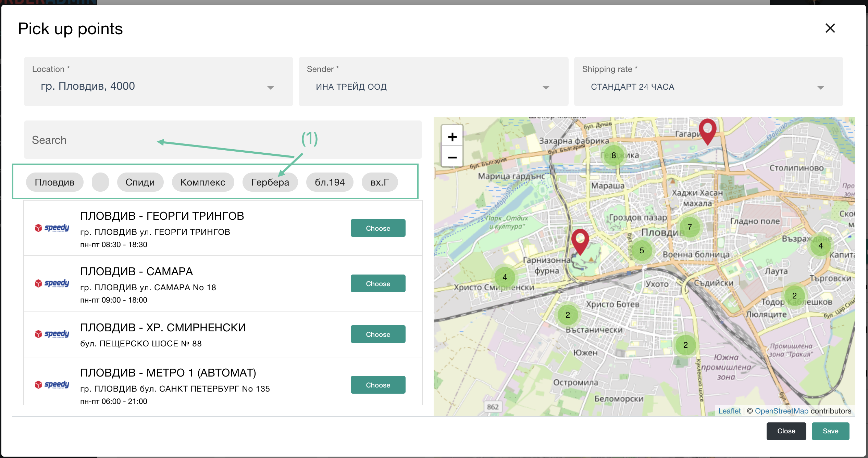Select the Пловдив search chip
This screenshot has height=458, width=868.
tap(54, 182)
